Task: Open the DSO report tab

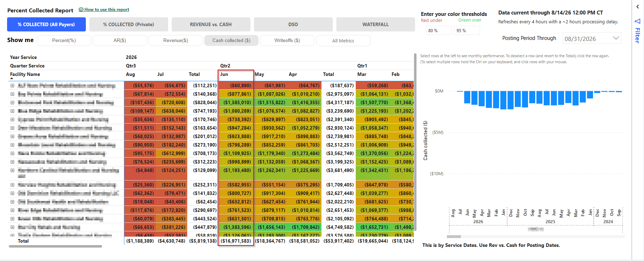Action: (293, 24)
